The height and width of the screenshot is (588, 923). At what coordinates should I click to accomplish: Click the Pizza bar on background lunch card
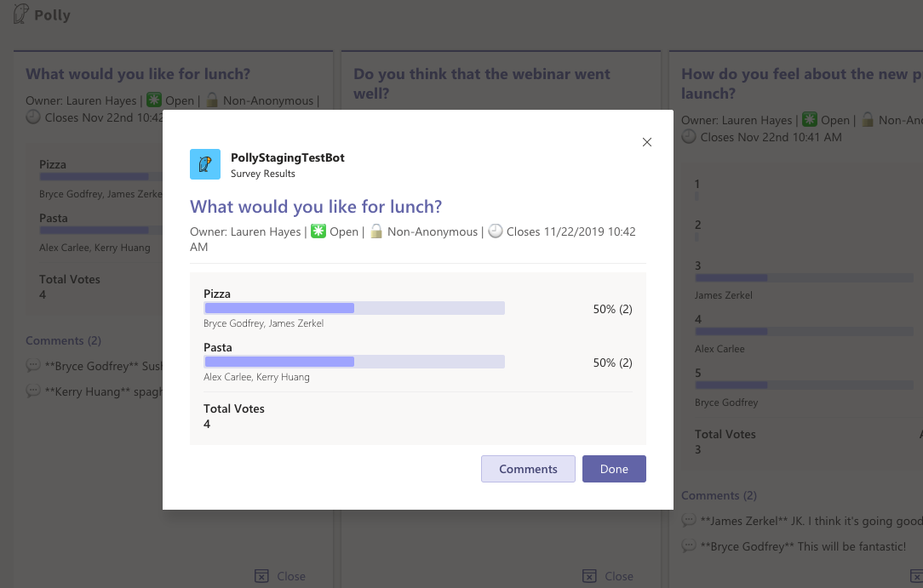pos(100,176)
